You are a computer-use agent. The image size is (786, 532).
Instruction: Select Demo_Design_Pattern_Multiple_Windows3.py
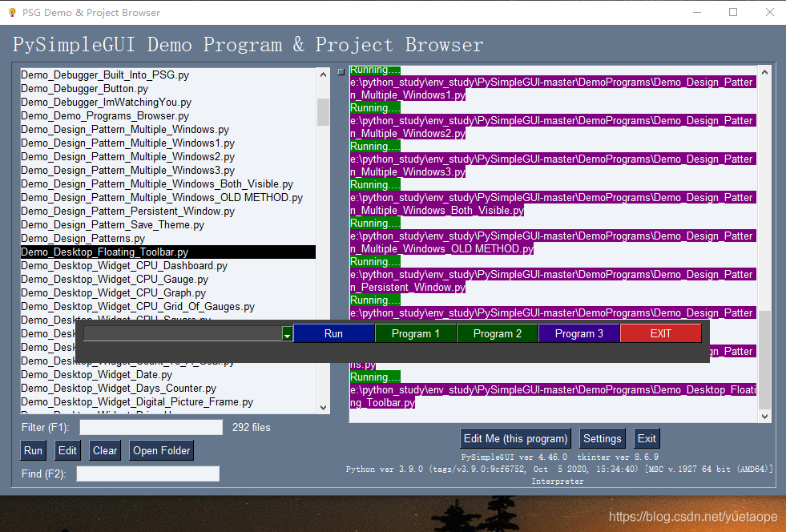point(168,171)
